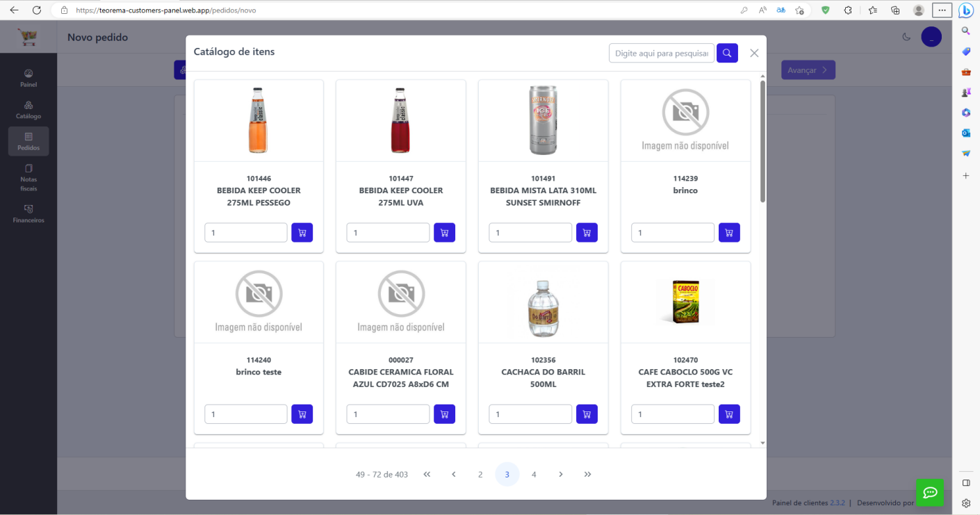980x515 pixels.
Task: Open Outlook icon in Edge sidebar
Action: [966, 133]
